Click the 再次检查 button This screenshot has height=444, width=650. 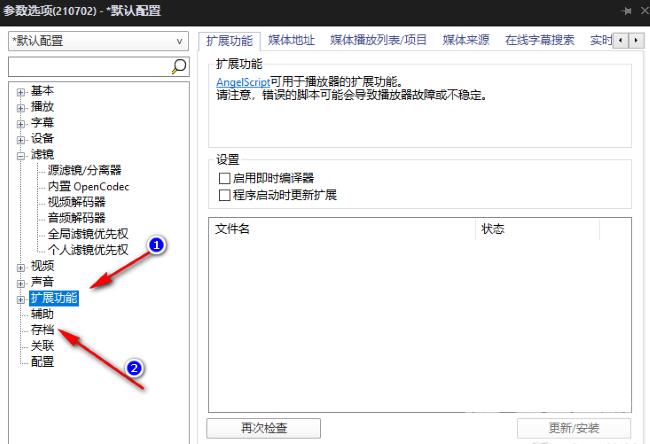pyautogui.click(x=264, y=428)
